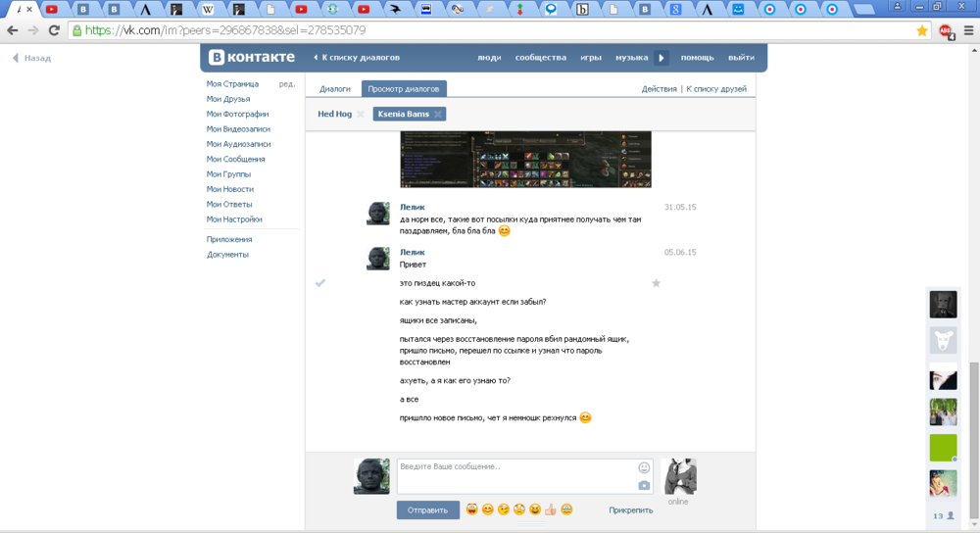Star the message 'это пиздец какой-то'
This screenshot has width=980, height=533.
coord(656,283)
